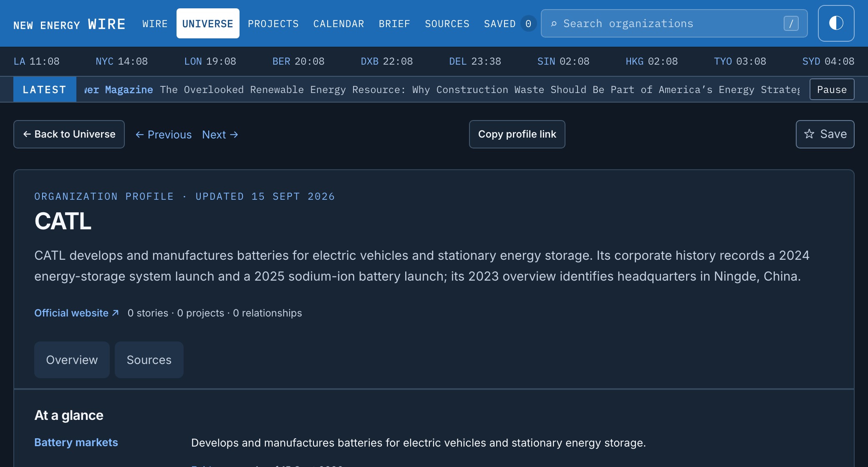Image resolution: width=868 pixels, height=467 pixels.
Task: Click Back to Universe button
Action: tap(69, 134)
